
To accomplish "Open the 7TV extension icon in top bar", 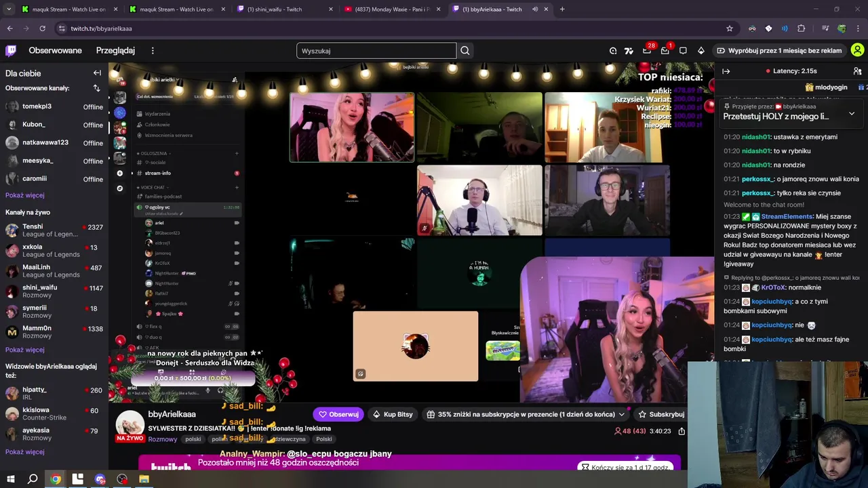I will [629, 51].
